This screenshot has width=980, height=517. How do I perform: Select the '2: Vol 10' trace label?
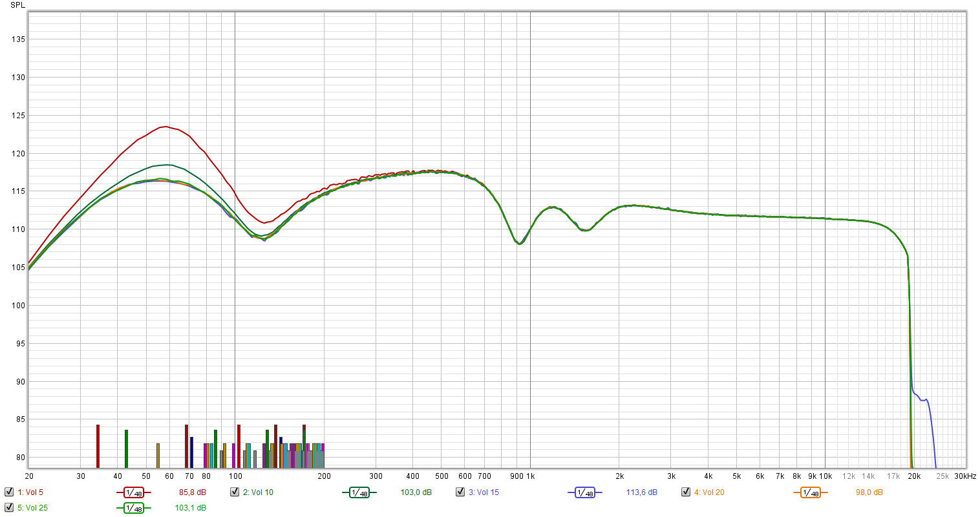pos(258,492)
